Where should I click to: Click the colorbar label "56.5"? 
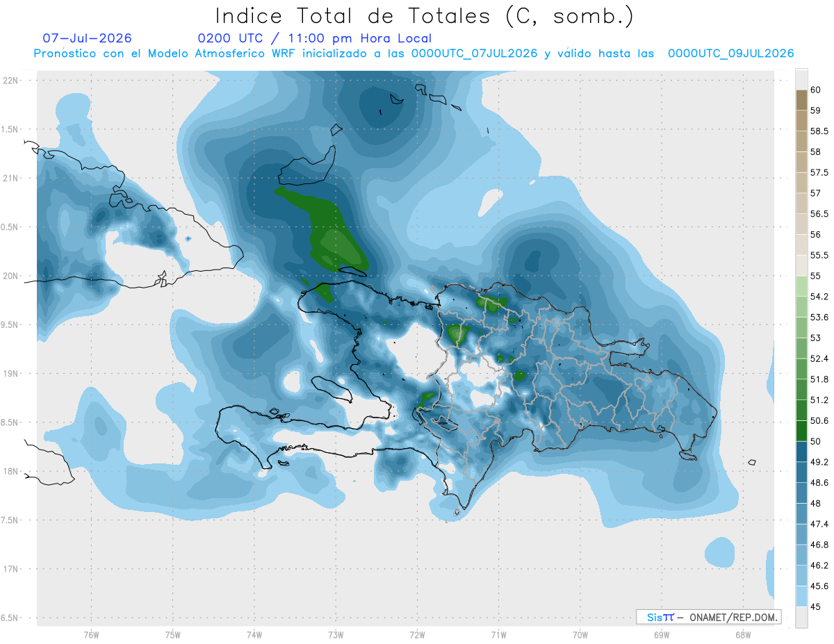819,214
